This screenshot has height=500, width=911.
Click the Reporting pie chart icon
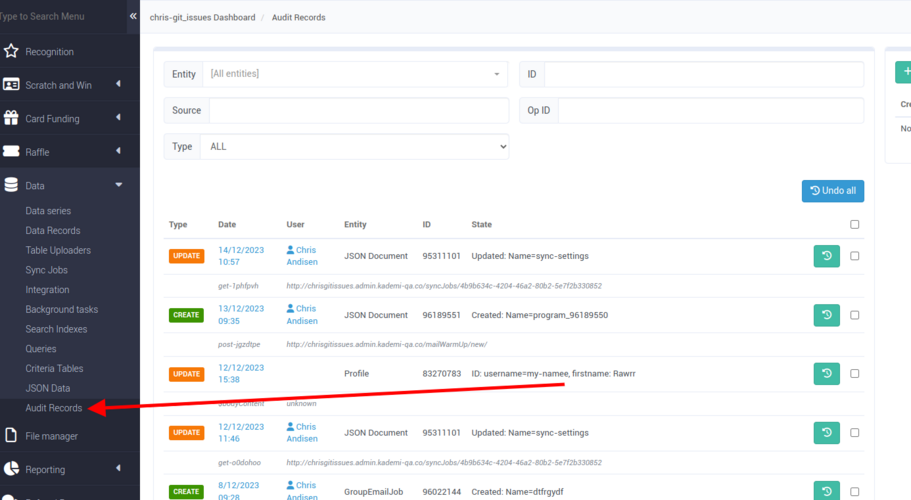(x=11, y=469)
